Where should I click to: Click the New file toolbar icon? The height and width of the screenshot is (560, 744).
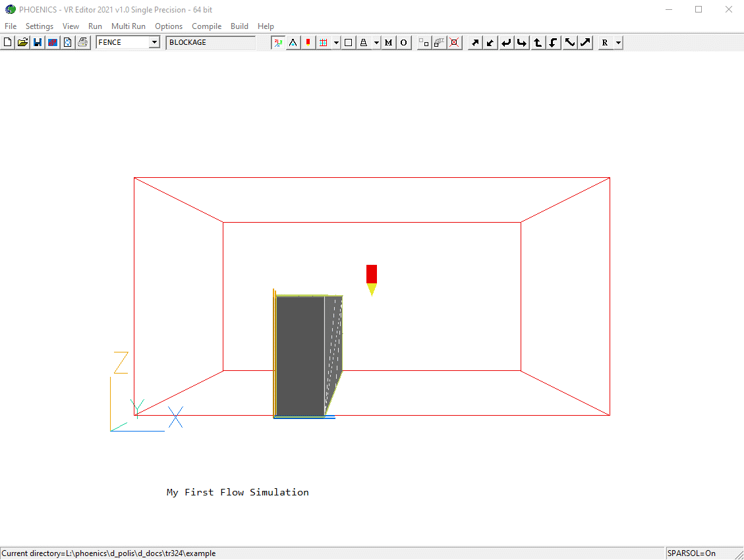7,43
